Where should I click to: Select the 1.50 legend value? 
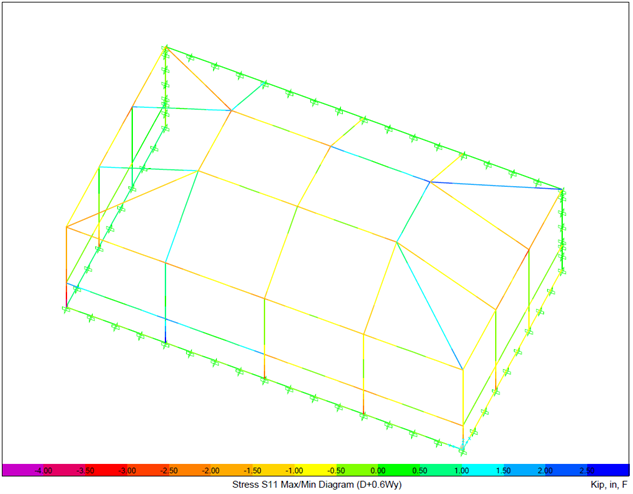(x=503, y=471)
